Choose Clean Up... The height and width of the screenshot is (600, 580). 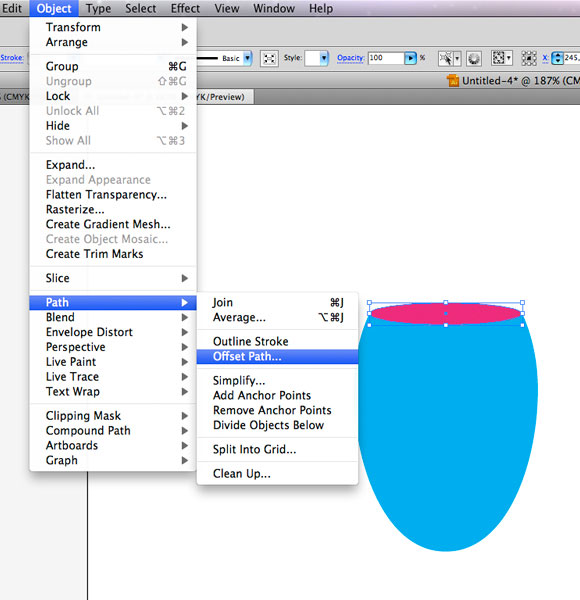click(277, 474)
